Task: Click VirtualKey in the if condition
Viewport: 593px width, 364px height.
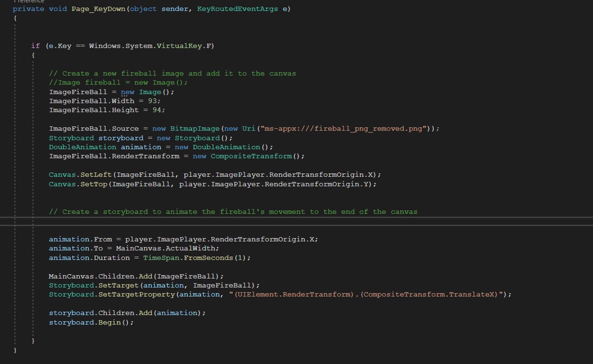Action: 179,45
